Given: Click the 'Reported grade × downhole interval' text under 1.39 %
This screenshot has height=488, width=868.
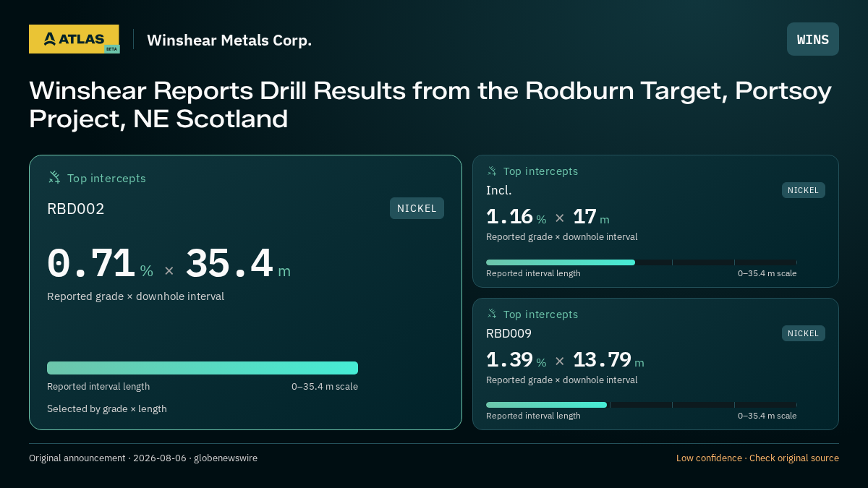Looking at the screenshot, I should (562, 380).
